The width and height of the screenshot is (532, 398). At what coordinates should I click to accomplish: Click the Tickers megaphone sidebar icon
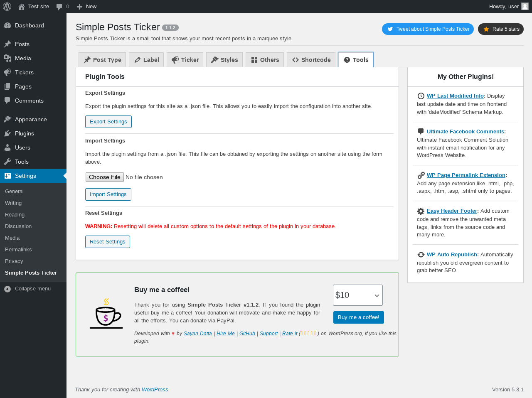tap(7, 72)
